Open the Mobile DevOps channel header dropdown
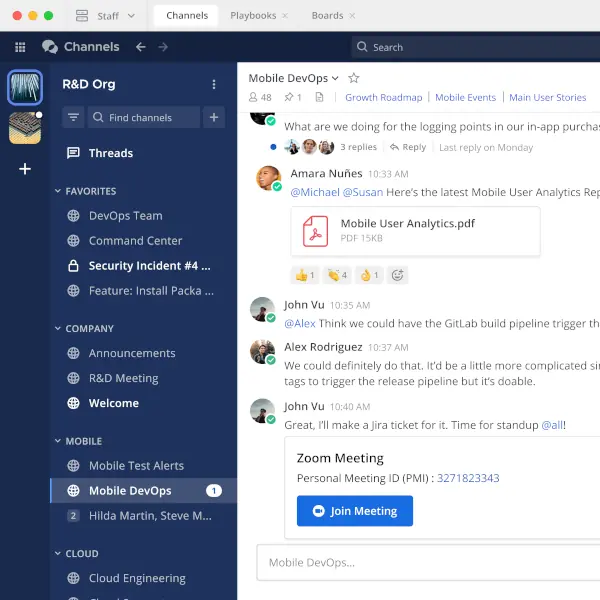600x600 pixels. 335,78
